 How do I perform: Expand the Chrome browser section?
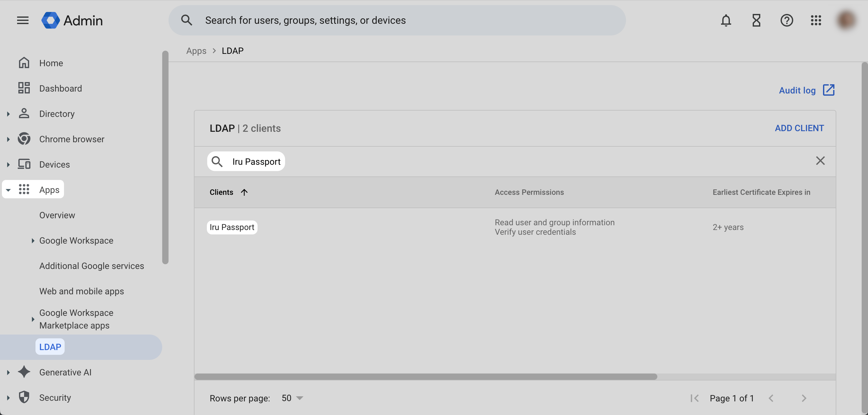[x=8, y=139]
